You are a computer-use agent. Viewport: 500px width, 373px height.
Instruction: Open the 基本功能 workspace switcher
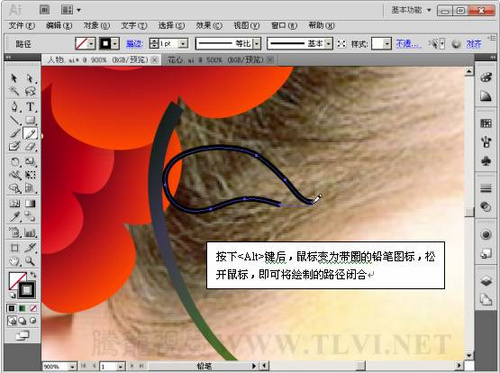click(411, 10)
